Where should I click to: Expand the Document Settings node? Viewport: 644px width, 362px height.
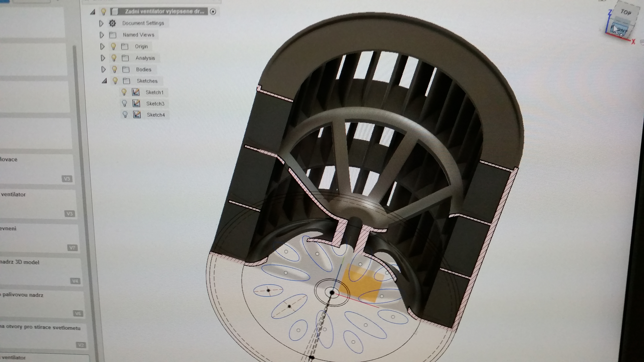(101, 24)
